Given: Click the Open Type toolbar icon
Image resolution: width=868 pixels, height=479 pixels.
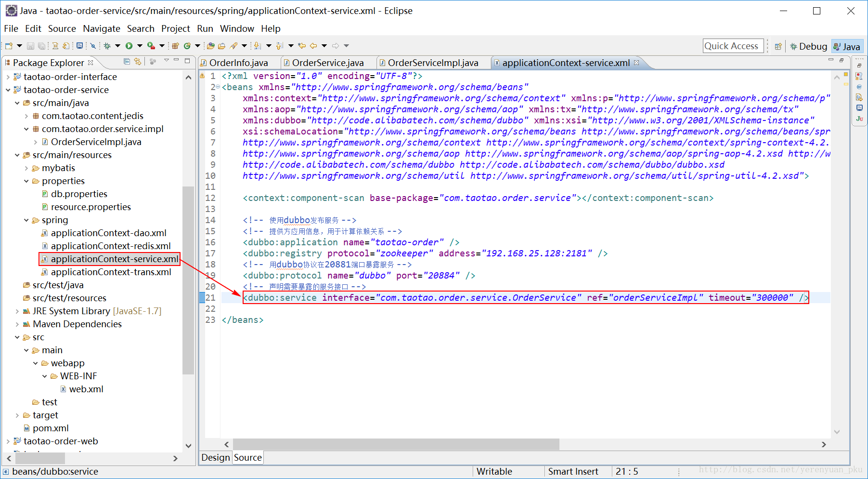Looking at the screenshot, I should click(210, 46).
